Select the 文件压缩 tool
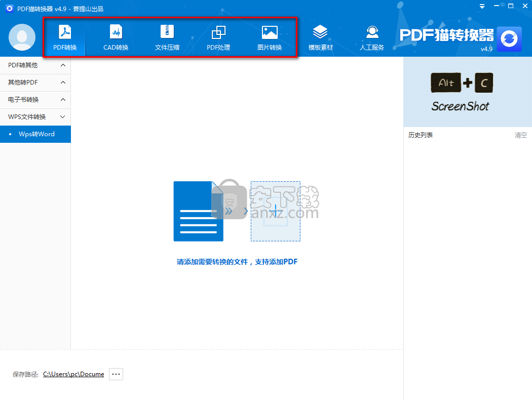Image resolution: width=532 pixels, height=400 pixels. (x=167, y=37)
